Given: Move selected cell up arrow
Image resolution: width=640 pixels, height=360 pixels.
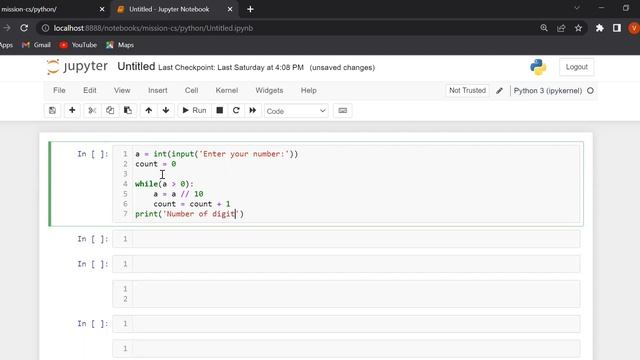Looking at the screenshot, I should 149,110.
